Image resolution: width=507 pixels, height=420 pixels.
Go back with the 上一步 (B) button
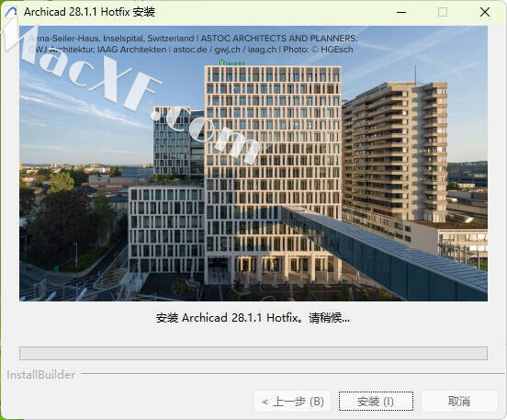pos(293,402)
